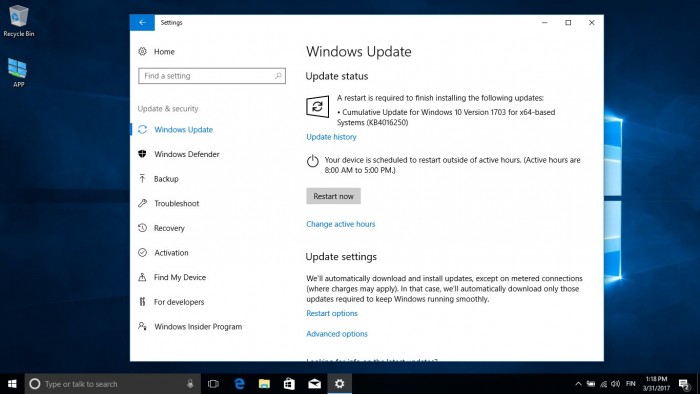Open the Advanced options link
The width and height of the screenshot is (700, 394).
(x=337, y=334)
